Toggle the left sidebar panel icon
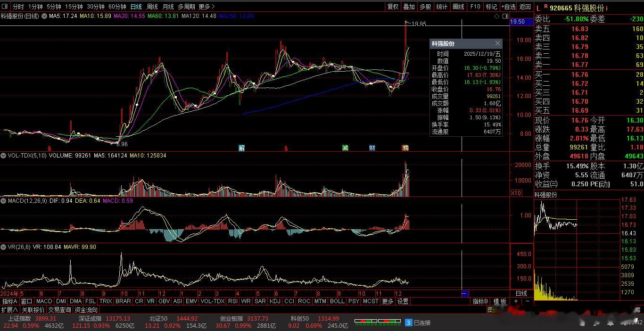This screenshot has width=644, height=331. click(5, 7)
